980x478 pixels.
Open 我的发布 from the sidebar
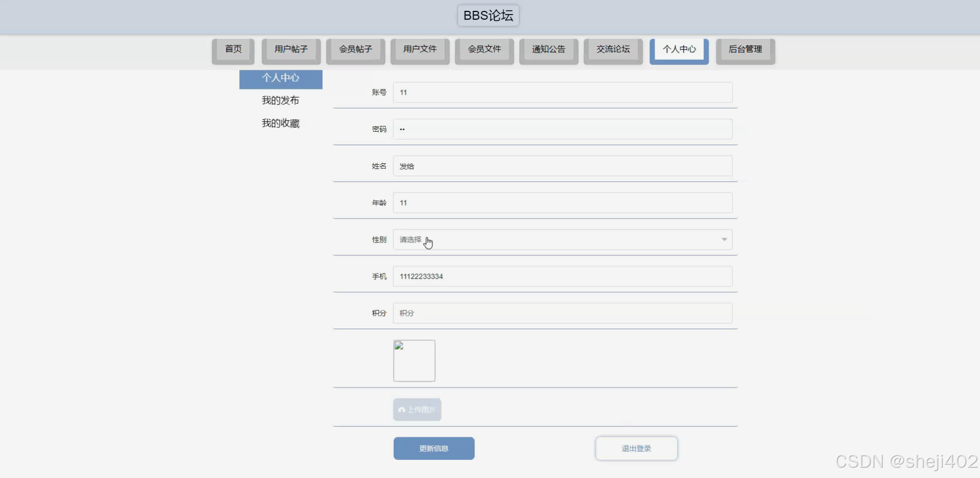280,100
